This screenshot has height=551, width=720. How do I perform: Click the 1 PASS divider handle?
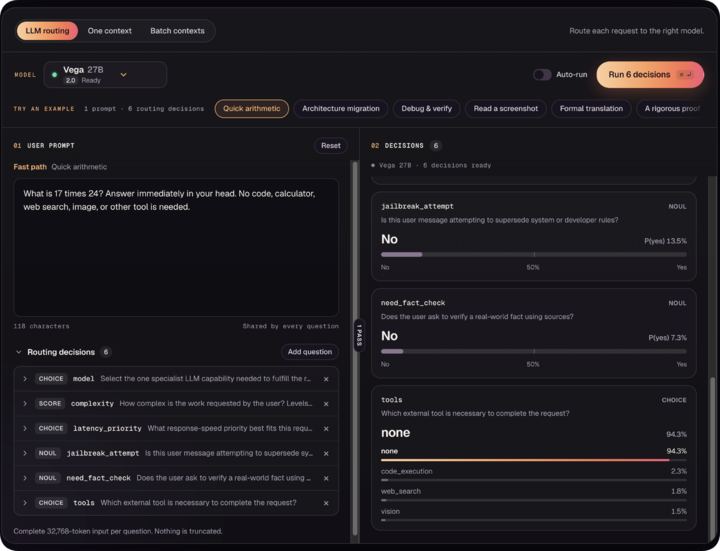[359, 335]
